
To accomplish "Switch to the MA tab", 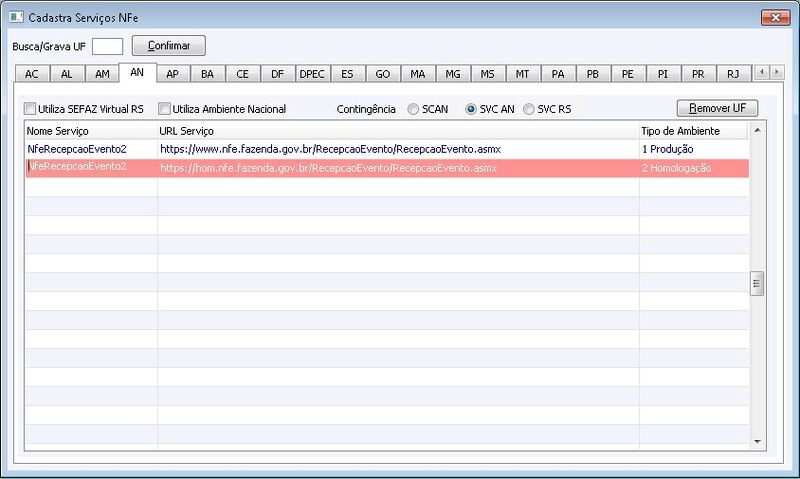I will tap(418, 74).
